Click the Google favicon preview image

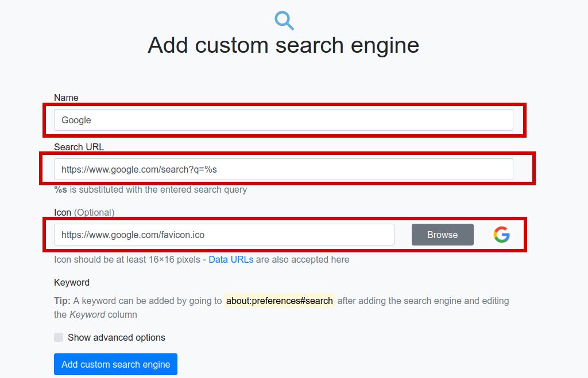pos(501,235)
